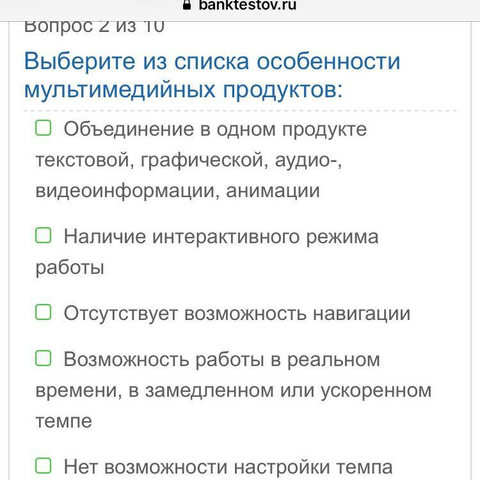
Task: Click the 'Объединение в одном продукте' label text
Action: [x=215, y=129]
